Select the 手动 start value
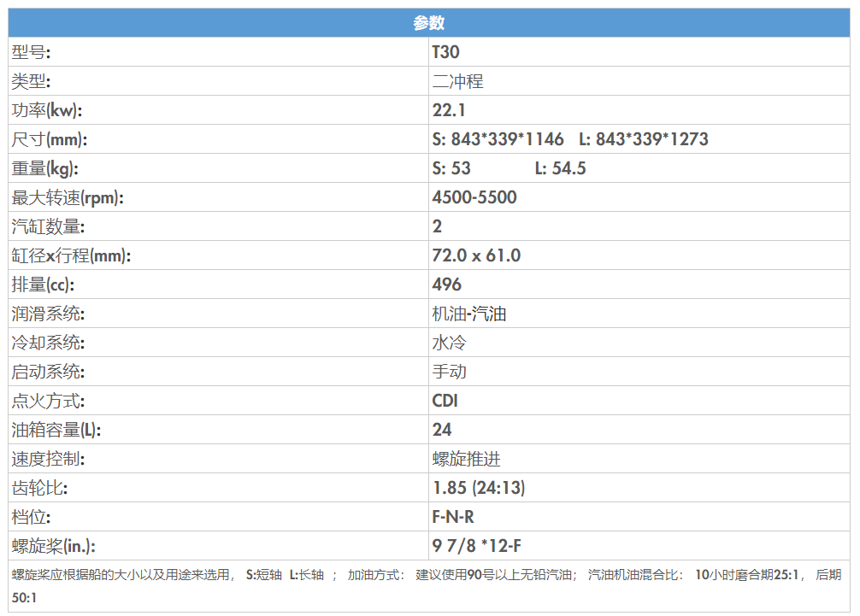 tap(449, 372)
